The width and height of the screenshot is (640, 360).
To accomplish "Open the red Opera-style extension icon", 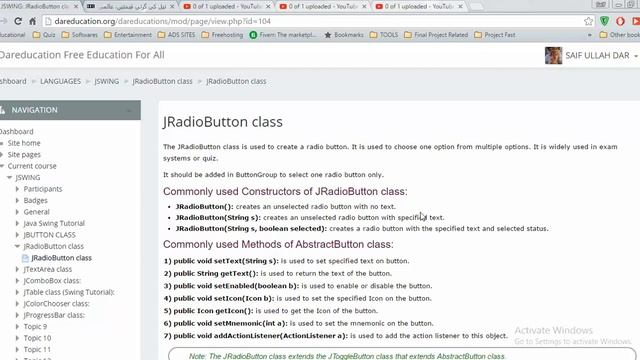I will [x=620, y=21].
